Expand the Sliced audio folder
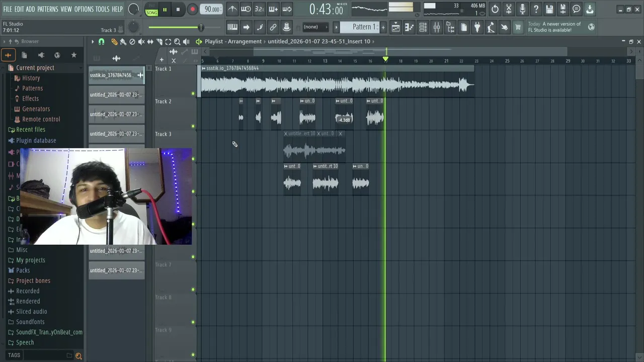This screenshot has width=644, height=362. coord(31,312)
